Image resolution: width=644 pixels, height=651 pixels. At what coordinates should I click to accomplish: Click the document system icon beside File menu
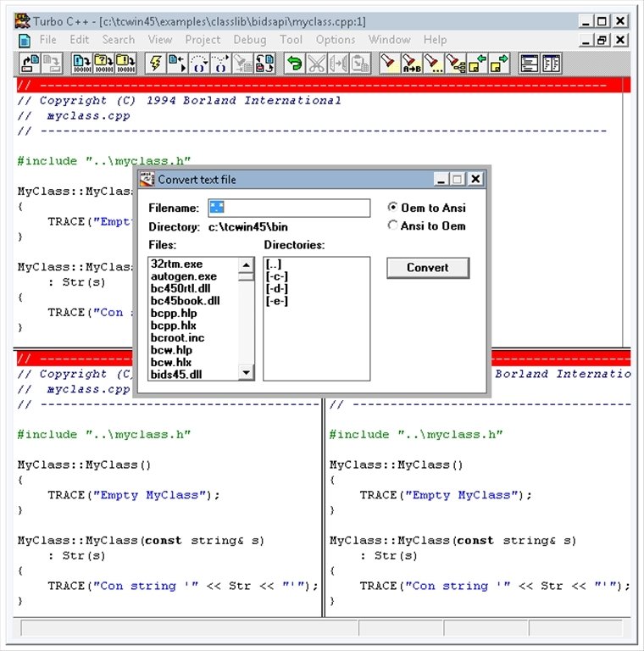click(24, 41)
